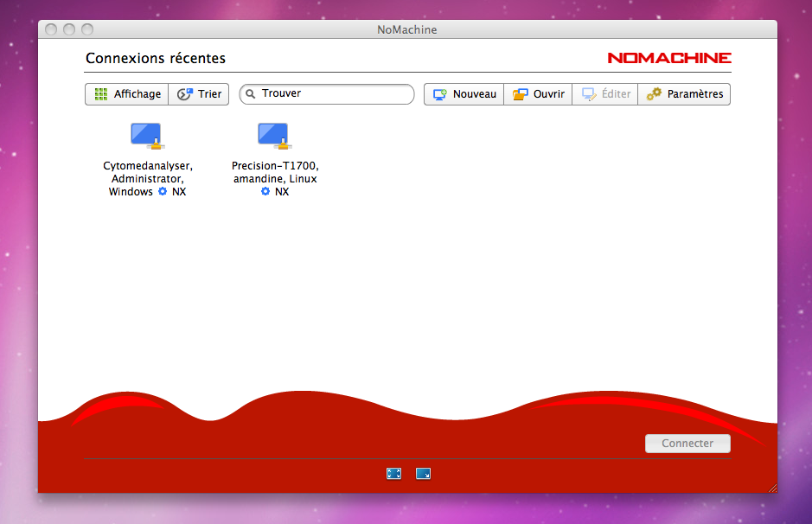The height and width of the screenshot is (524, 812).
Task: Select the Precision-T1700 connection icon
Action: click(274, 136)
